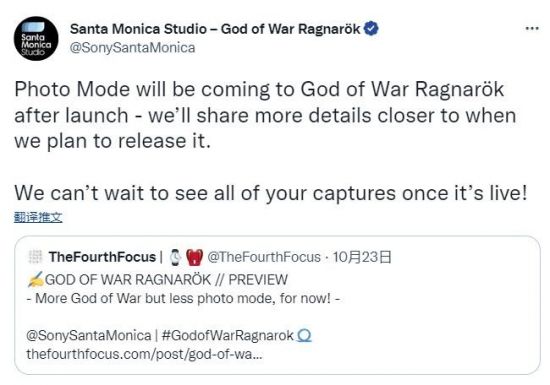Click the 10月23日 date stamp
Screen dimensions: 550x385
click(x=362, y=257)
